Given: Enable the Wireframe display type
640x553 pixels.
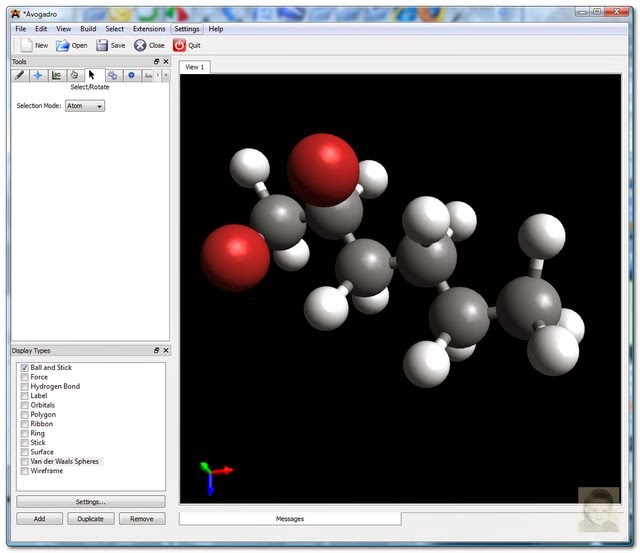Looking at the screenshot, I should (x=24, y=471).
